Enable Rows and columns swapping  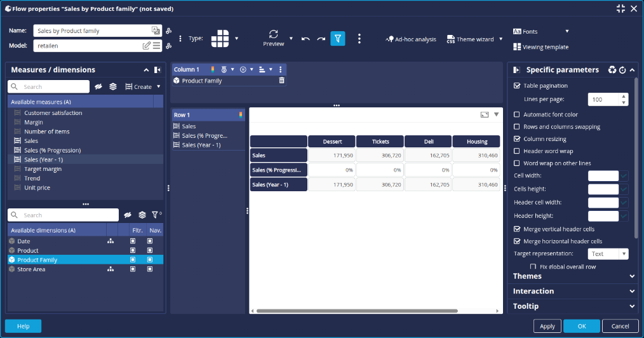click(517, 127)
